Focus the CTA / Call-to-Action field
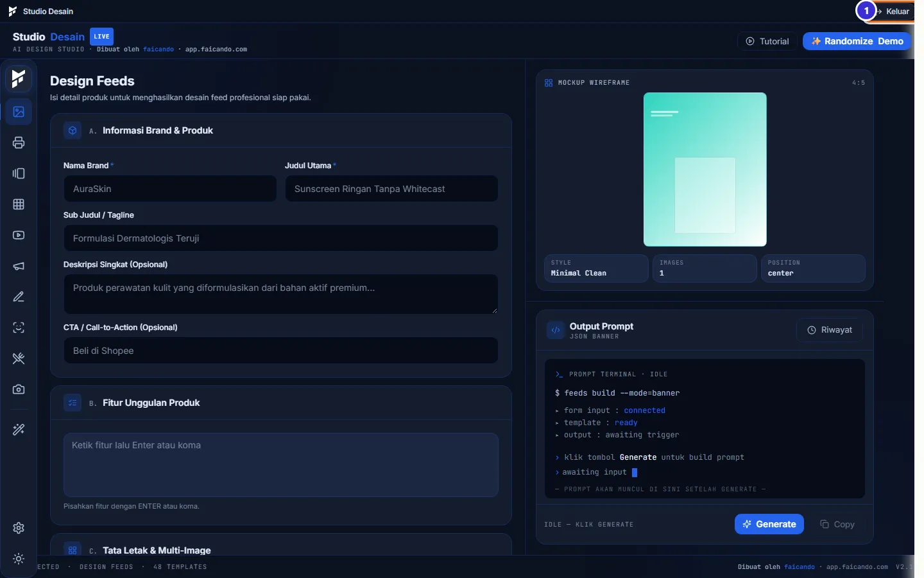The image size is (924, 578). pos(280,351)
